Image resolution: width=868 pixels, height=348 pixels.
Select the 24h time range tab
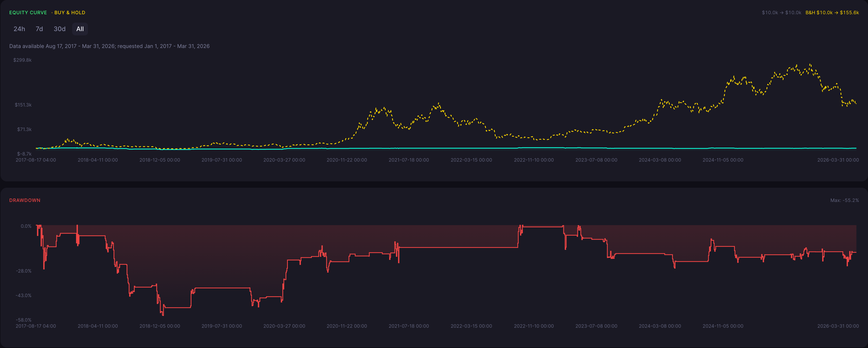point(19,29)
